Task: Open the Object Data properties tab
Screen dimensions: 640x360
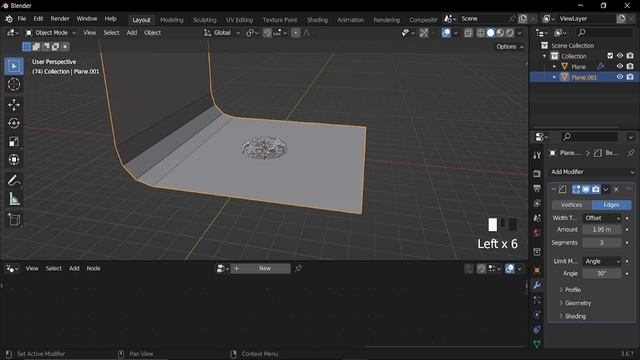Action: pos(537,344)
